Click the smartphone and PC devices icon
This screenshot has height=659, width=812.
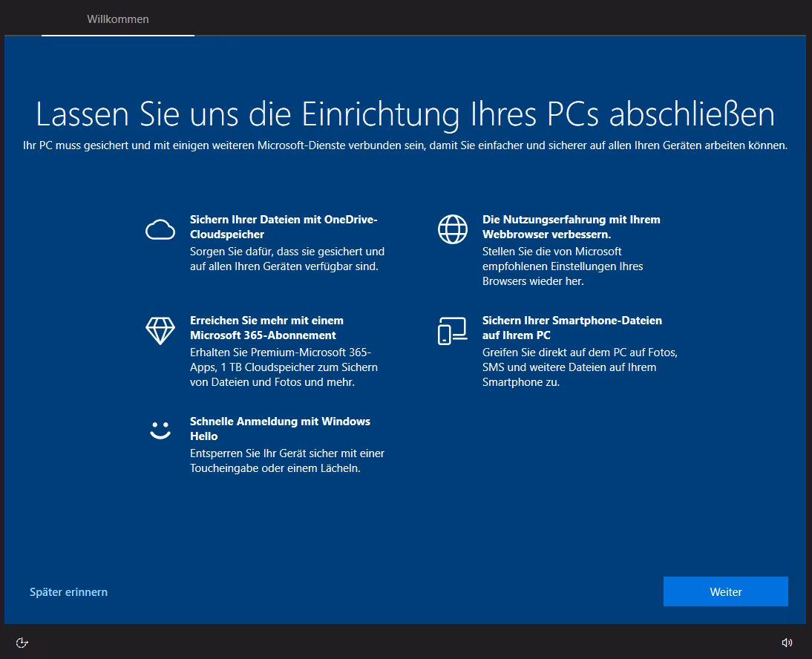click(x=452, y=331)
